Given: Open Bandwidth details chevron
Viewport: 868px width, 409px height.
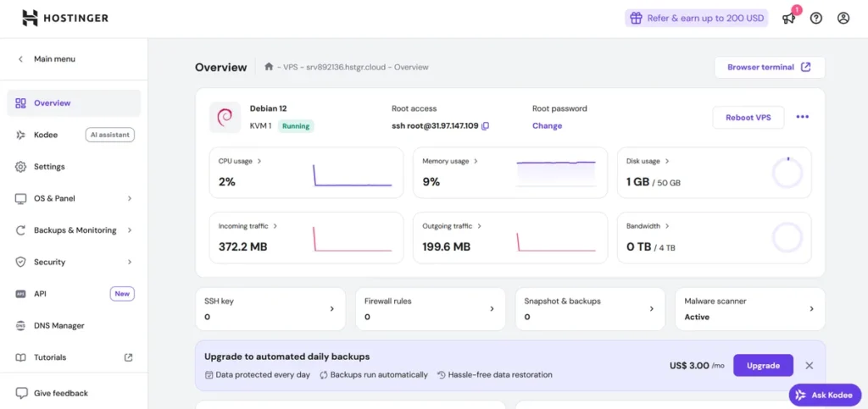Looking at the screenshot, I should click(x=667, y=226).
